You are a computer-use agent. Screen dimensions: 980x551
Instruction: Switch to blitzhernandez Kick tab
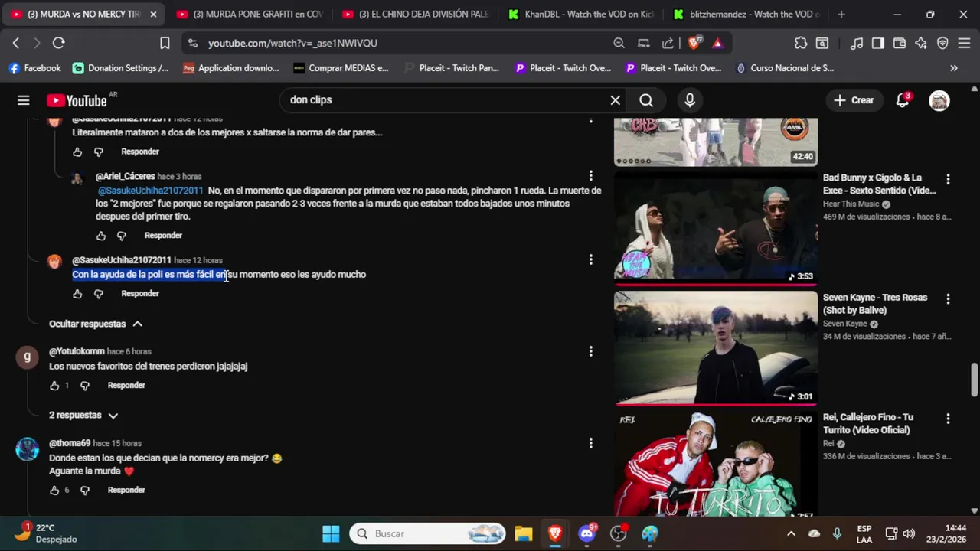748,15
